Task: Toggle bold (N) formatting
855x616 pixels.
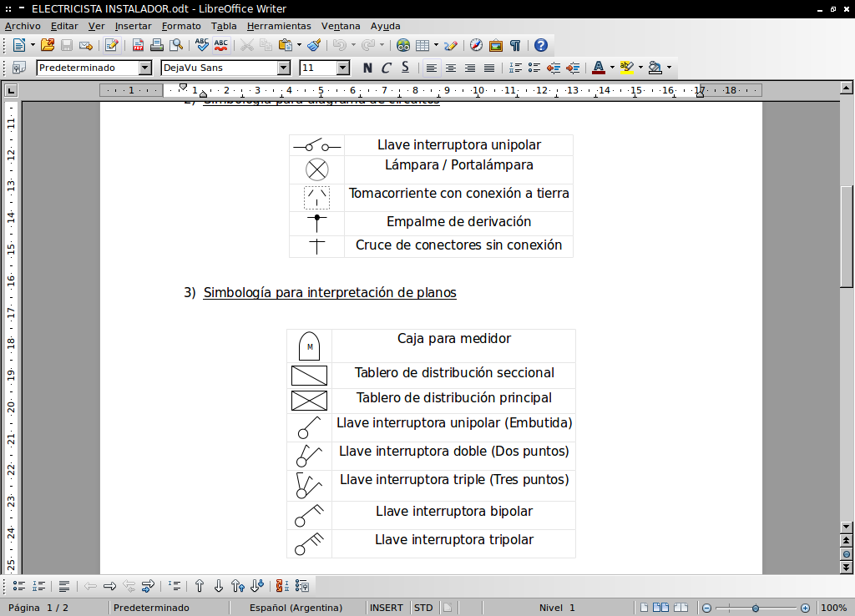Action: click(x=367, y=68)
